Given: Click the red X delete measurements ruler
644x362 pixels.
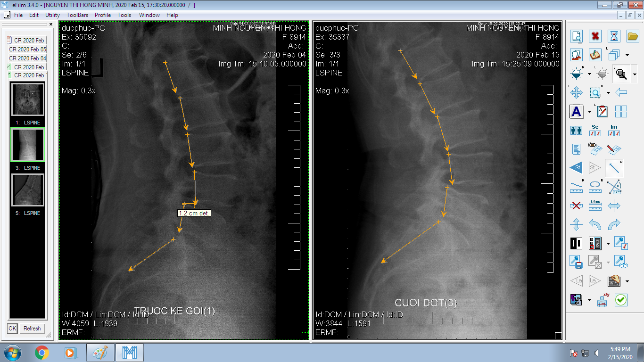Looking at the screenshot, I should click(x=576, y=206).
